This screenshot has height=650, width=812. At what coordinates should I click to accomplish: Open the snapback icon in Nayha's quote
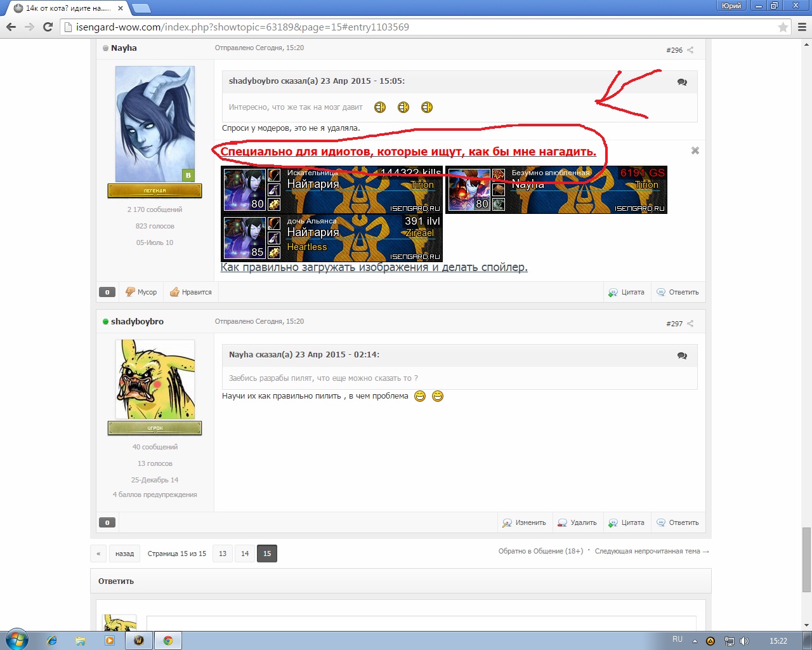[x=682, y=355]
